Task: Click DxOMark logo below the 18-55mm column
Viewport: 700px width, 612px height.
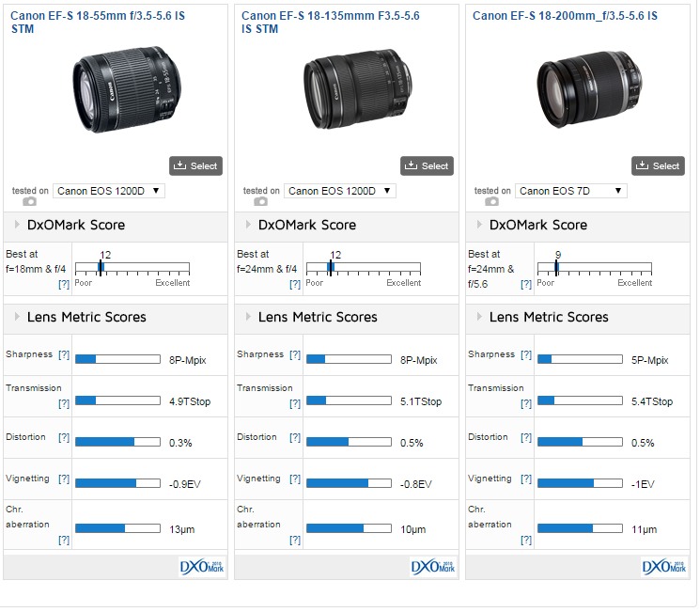Action: (200, 567)
